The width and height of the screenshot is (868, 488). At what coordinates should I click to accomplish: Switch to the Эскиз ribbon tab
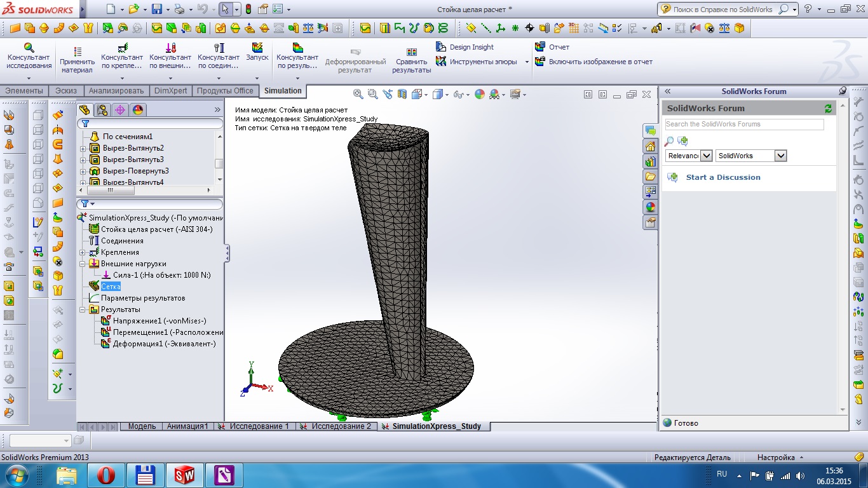tap(66, 91)
